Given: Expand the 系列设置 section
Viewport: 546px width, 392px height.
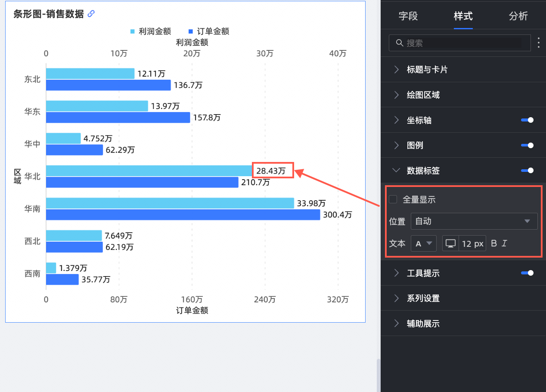Looking at the screenshot, I should pos(423,298).
